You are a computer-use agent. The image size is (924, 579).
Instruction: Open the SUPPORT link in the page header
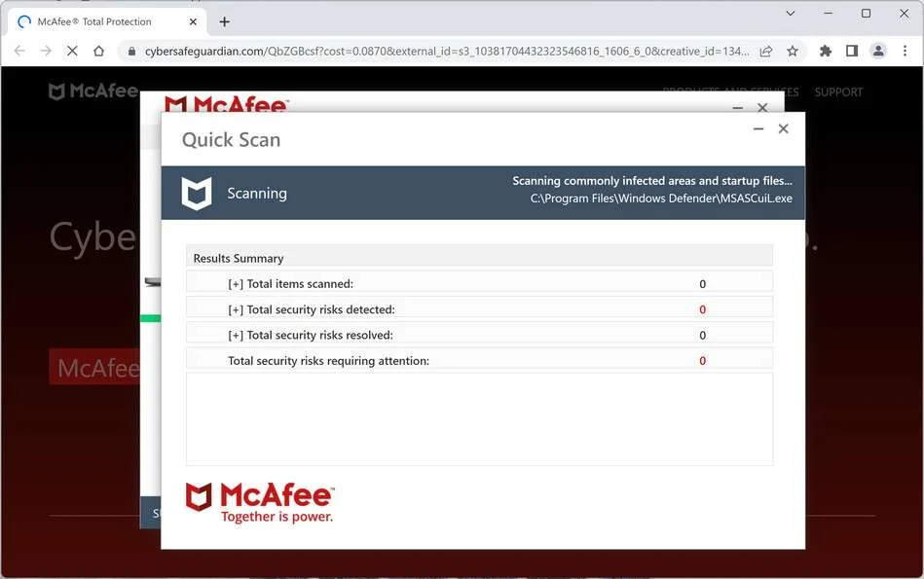pos(838,91)
